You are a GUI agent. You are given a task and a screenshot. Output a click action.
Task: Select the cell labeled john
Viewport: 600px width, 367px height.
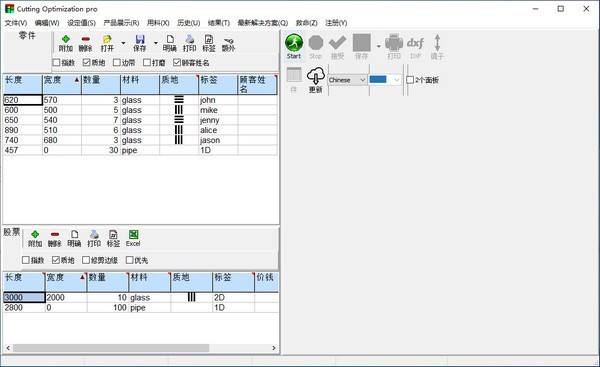click(x=218, y=100)
